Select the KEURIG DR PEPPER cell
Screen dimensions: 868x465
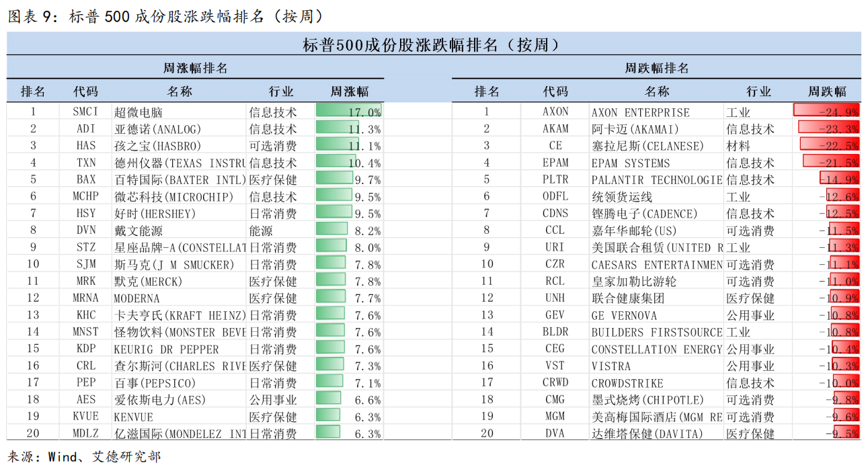tap(166, 349)
